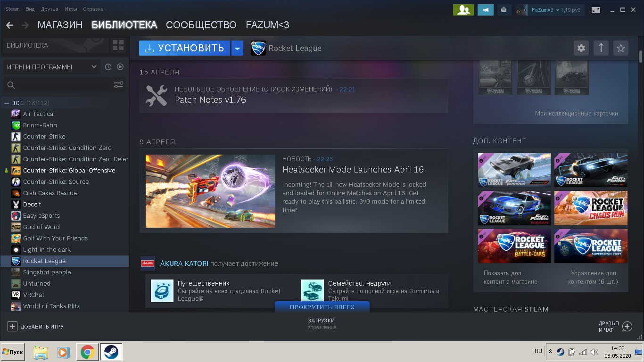Switch to the СООБЩЕСТВО tab
The image size is (644, 362).
click(201, 25)
